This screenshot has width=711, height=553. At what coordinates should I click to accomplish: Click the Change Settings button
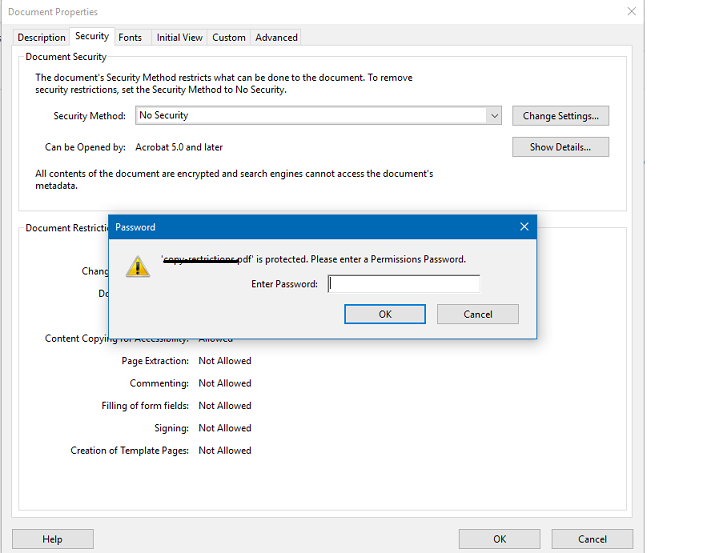click(x=560, y=116)
